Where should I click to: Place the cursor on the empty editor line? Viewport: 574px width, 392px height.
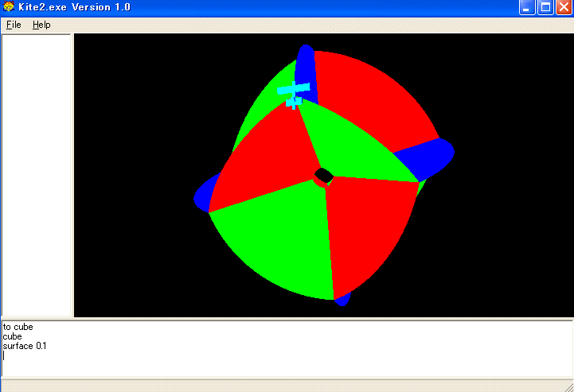[287, 355]
